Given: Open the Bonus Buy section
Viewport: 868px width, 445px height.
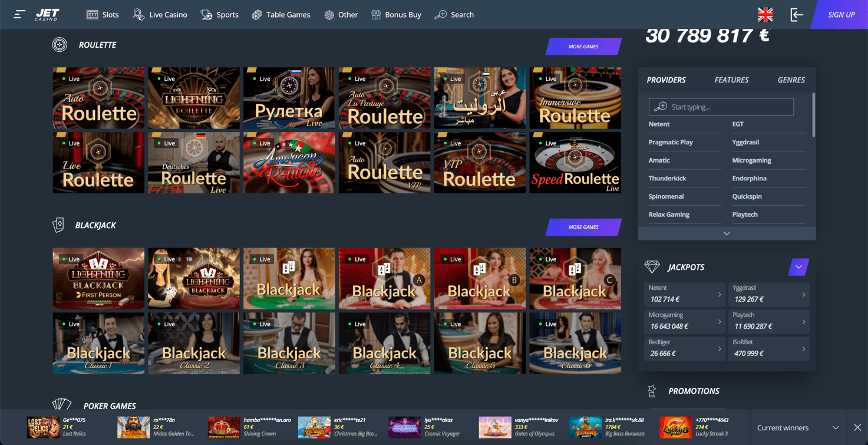Looking at the screenshot, I should [396, 15].
